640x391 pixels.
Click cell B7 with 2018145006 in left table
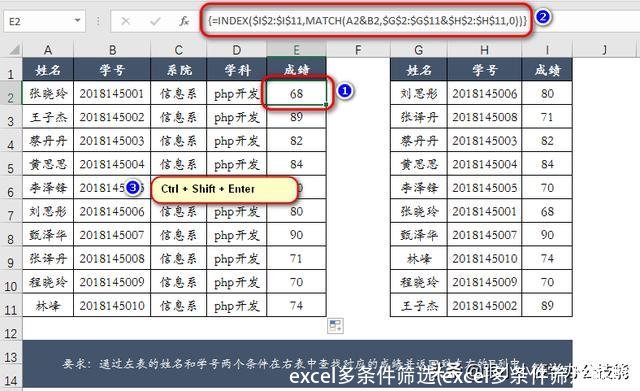point(112,211)
